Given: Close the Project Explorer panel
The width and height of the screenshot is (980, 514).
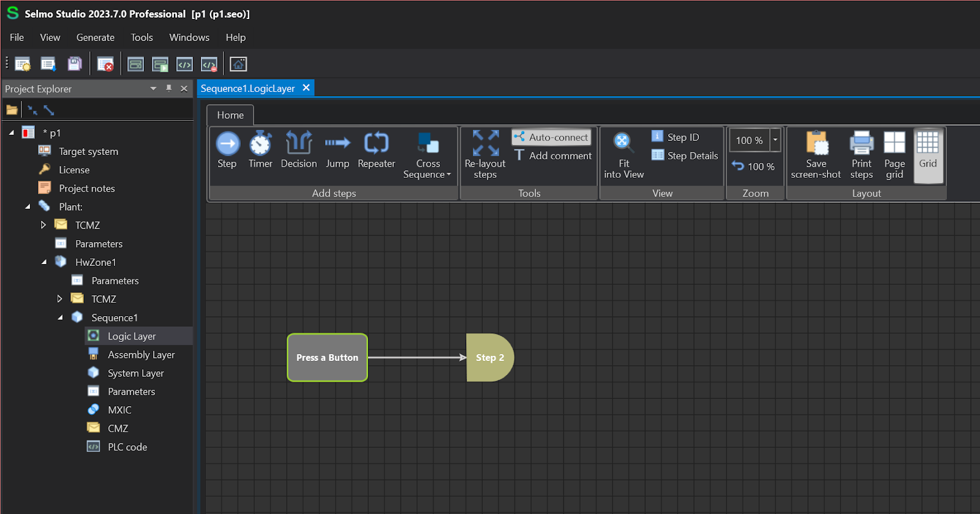Looking at the screenshot, I should (184, 89).
